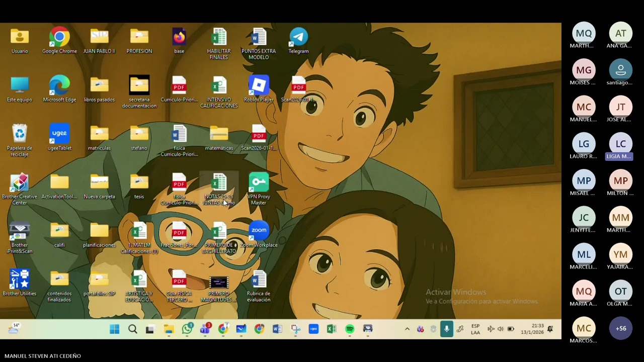The height and width of the screenshot is (362, 644).
Task: Select the Papelera de reciclaje icon
Action: (20, 141)
